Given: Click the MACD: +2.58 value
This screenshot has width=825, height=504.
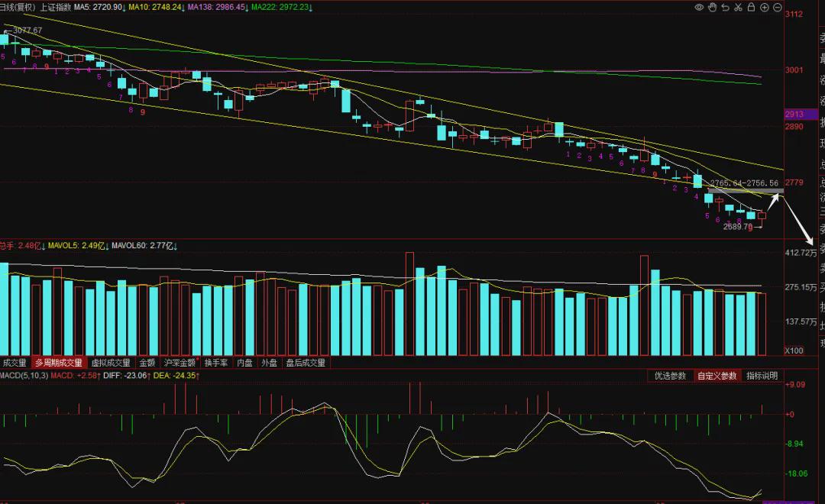Looking at the screenshot, I should click(x=76, y=376).
